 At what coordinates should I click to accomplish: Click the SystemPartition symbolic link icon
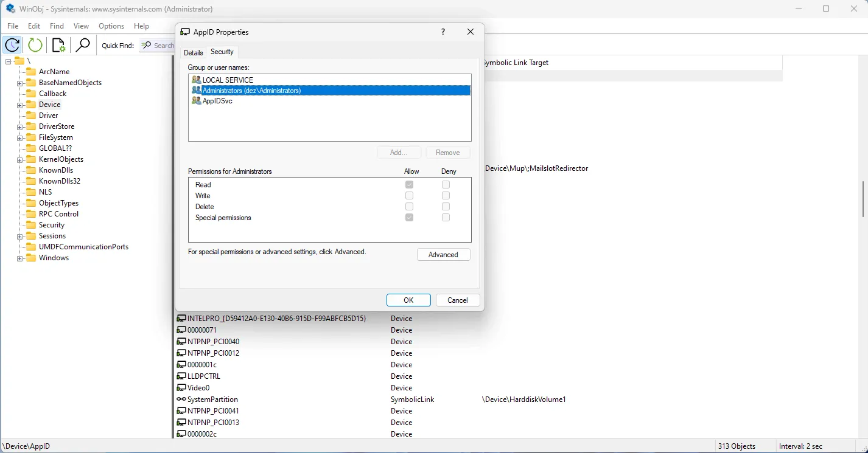pos(181,399)
